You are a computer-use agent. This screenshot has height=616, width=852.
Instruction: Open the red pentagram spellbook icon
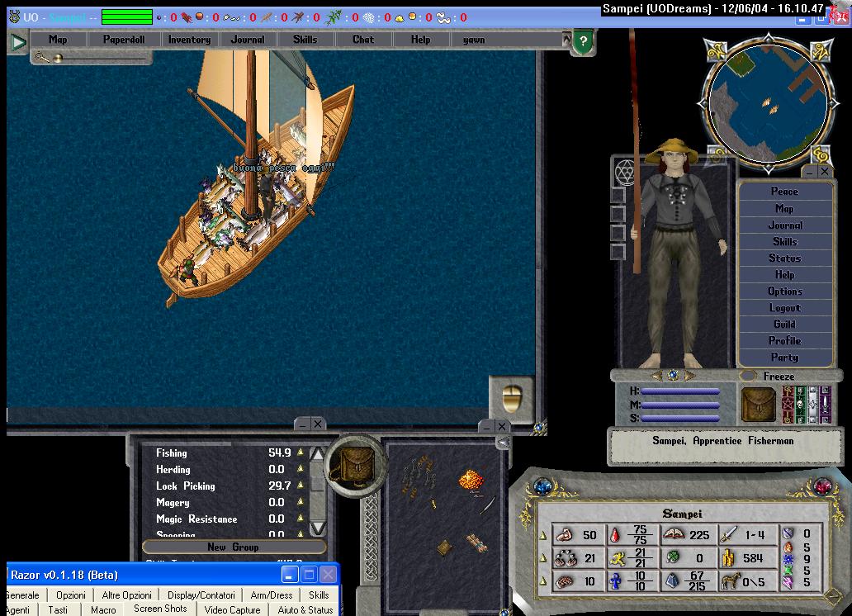[788, 404]
